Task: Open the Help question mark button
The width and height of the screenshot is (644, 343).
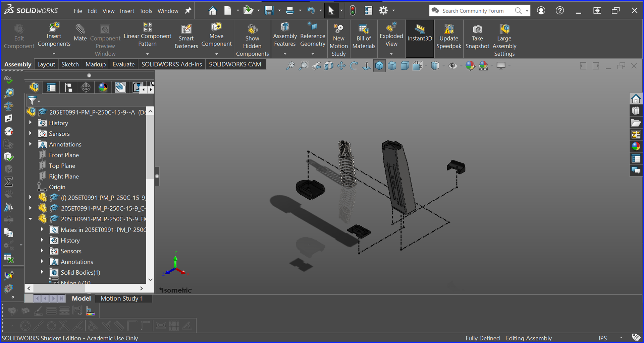Action: [559, 11]
